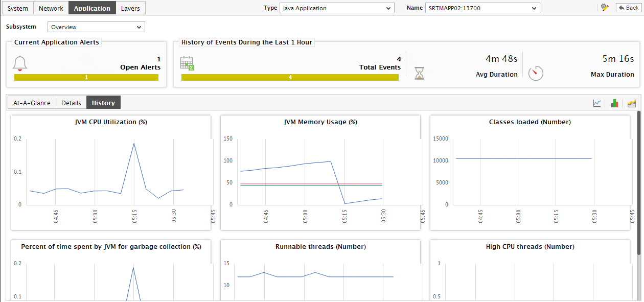The height and width of the screenshot is (302, 644).
Task: Switch to At-A-Glance tab
Action: [x=32, y=103]
